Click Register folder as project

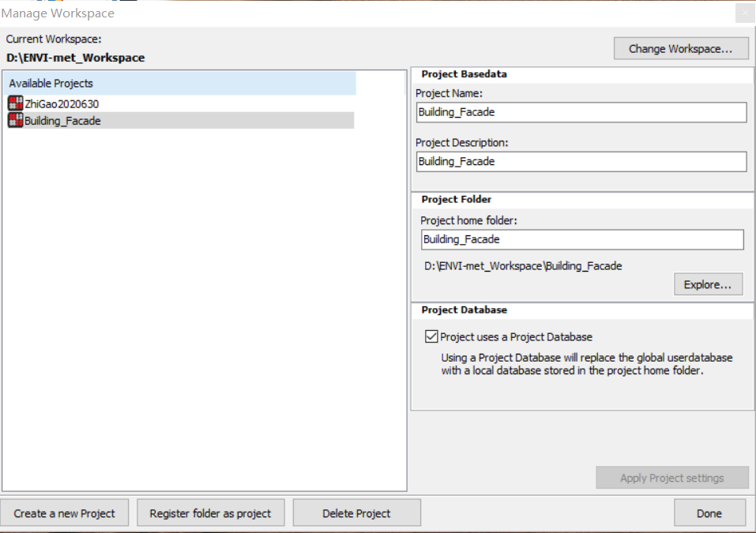211,513
